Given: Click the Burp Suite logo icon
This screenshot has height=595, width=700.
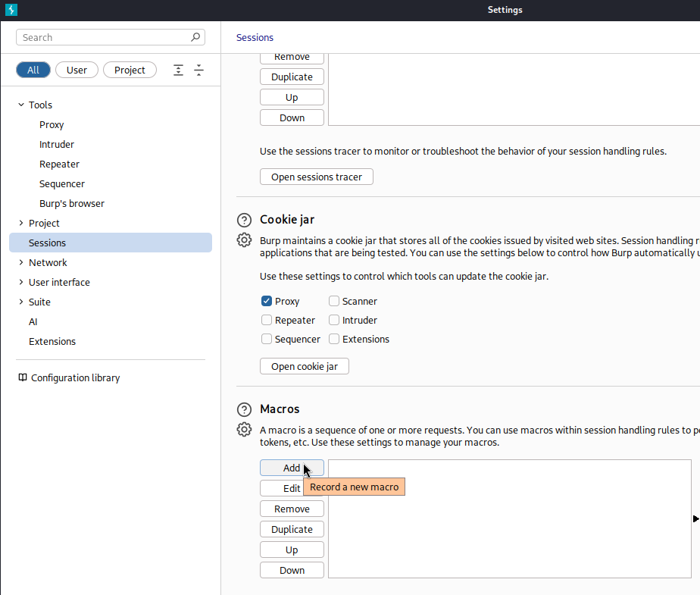Looking at the screenshot, I should (11, 10).
